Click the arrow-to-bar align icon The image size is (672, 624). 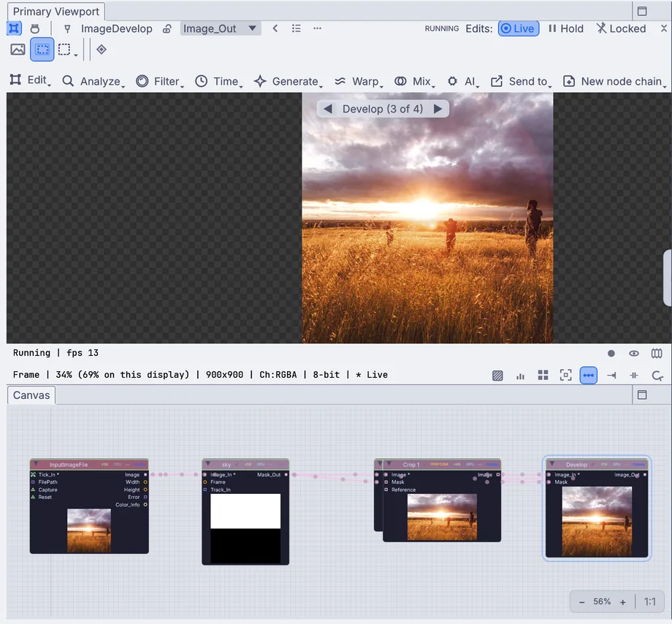[x=611, y=376]
